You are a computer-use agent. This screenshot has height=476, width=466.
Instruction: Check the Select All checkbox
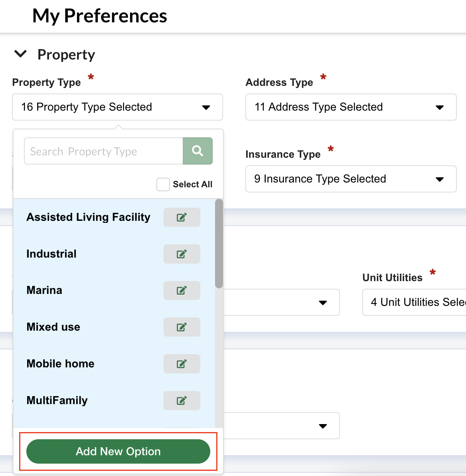click(x=163, y=184)
